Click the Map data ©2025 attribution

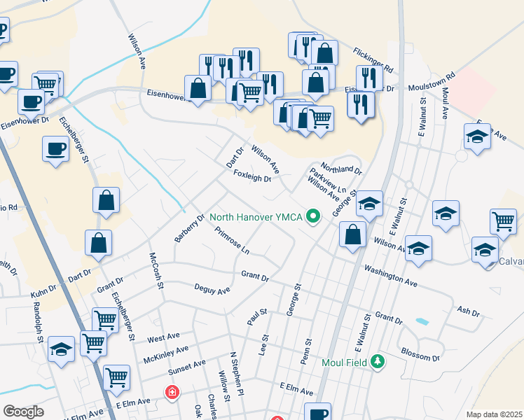[495, 415]
